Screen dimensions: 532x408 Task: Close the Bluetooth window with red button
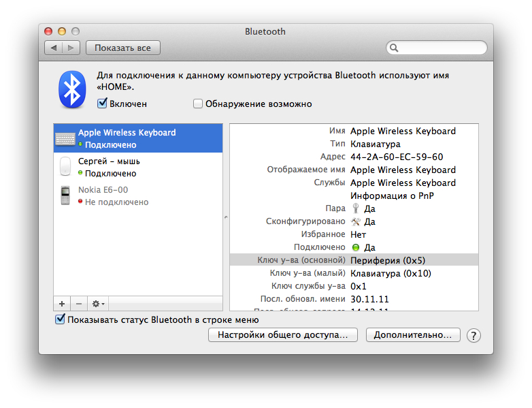pyautogui.click(x=48, y=31)
